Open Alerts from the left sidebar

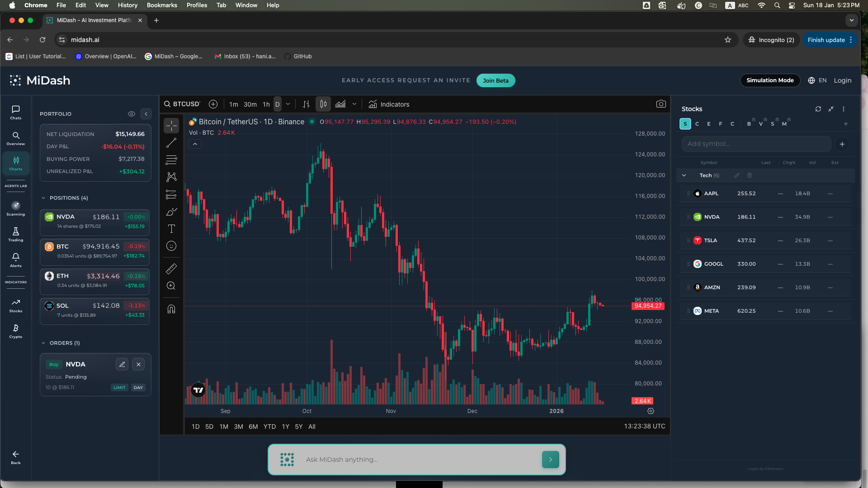pos(16,260)
